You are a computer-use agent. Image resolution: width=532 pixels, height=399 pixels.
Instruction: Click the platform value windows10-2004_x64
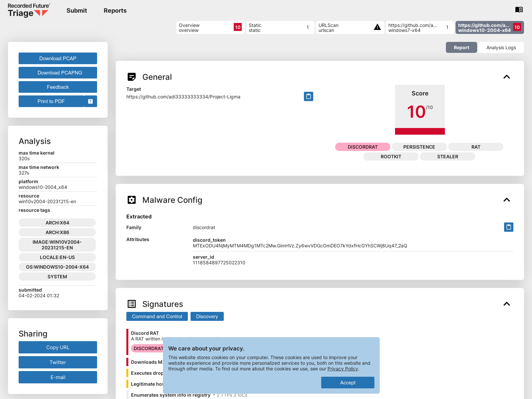[x=43, y=187]
